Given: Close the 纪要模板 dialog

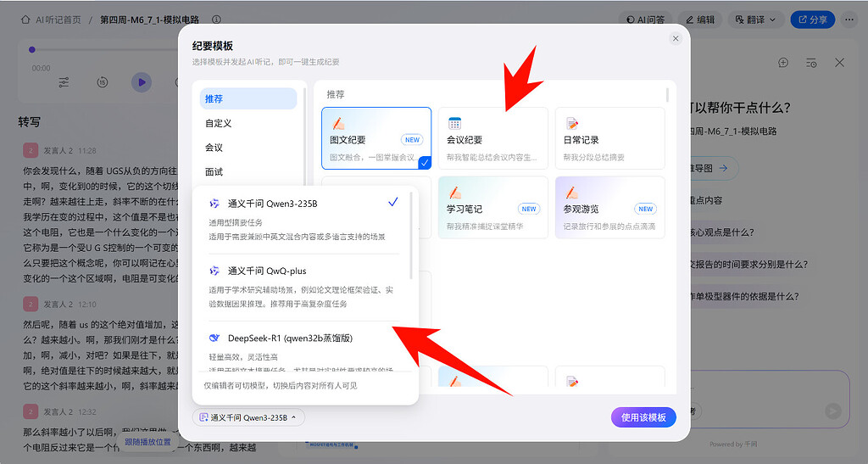Looking at the screenshot, I should (x=676, y=38).
